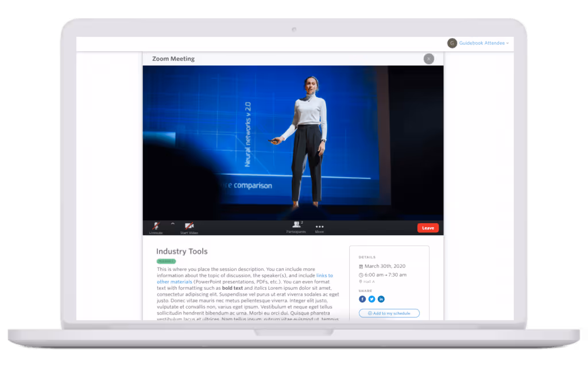Click the green track tag under Industry Tools

166,261
